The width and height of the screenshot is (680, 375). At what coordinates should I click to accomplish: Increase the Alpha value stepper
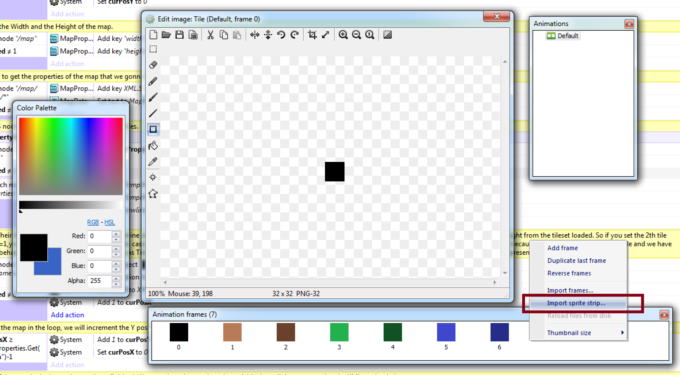pos(116,278)
